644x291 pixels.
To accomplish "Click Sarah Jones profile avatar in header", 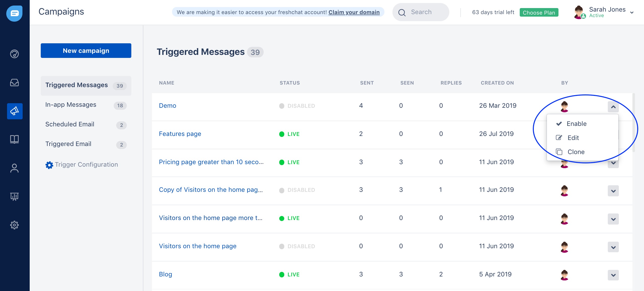I will (x=579, y=12).
